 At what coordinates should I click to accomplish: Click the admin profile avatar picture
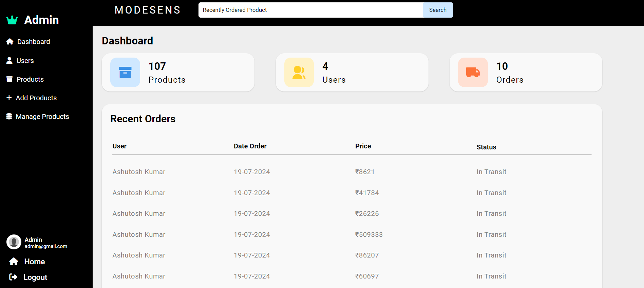14,242
